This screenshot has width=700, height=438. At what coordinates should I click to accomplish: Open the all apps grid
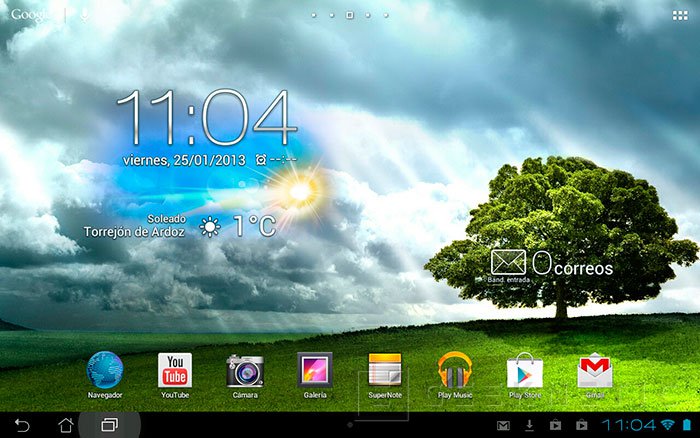tap(680, 16)
